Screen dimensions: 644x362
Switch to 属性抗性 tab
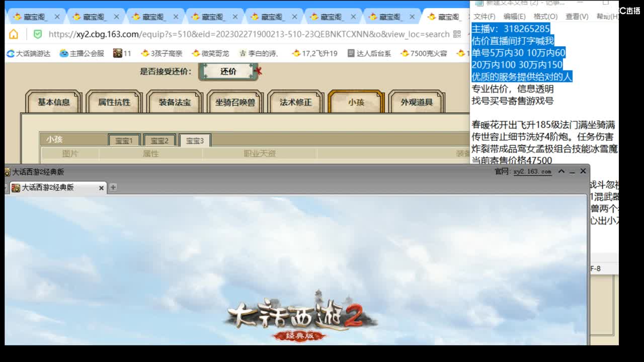coord(114,102)
